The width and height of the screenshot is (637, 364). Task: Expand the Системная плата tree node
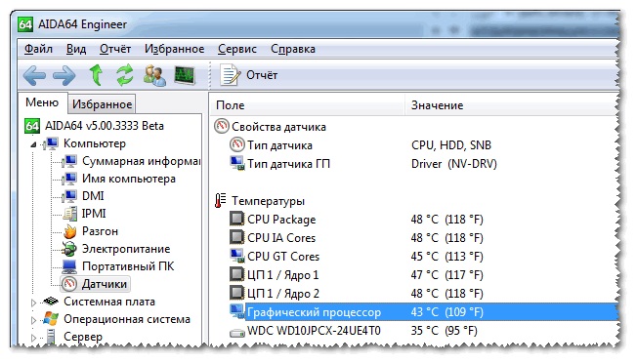tap(34, 303)
